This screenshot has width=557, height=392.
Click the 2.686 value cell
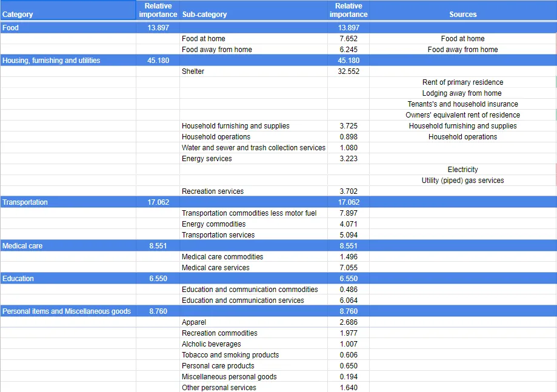349,322
